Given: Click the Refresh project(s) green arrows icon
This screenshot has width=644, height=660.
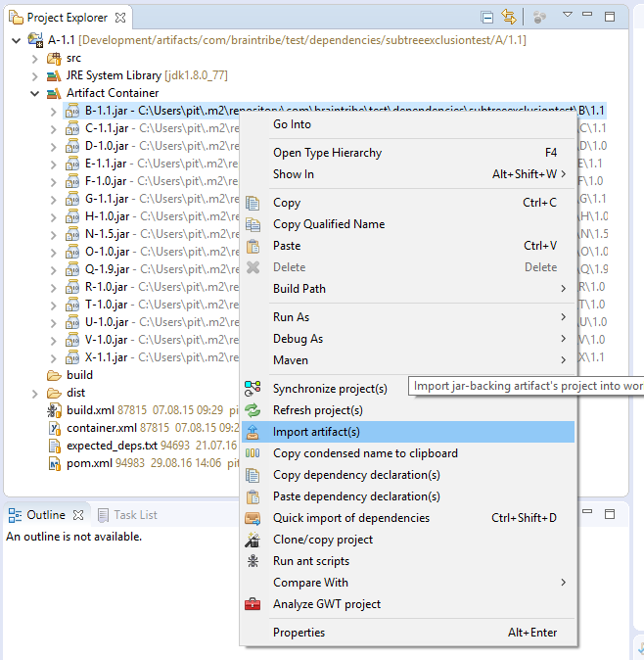Looking at the screenshot, I should (253, 410).
